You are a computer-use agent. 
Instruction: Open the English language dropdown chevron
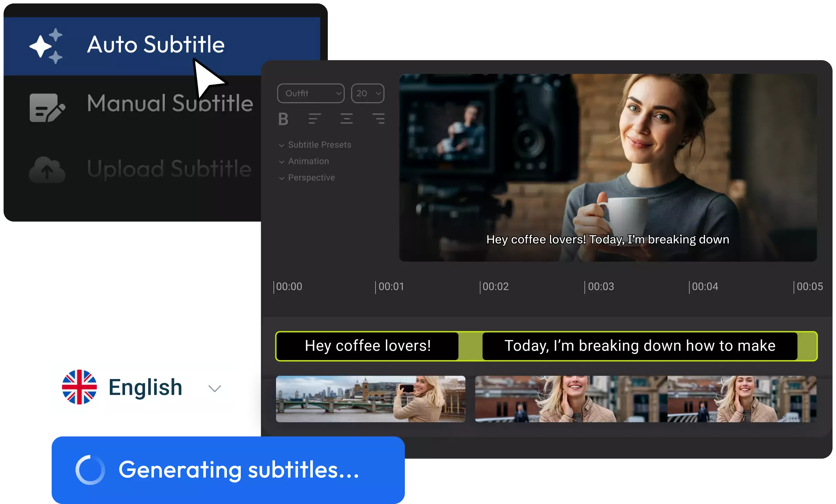pos(215,388)
